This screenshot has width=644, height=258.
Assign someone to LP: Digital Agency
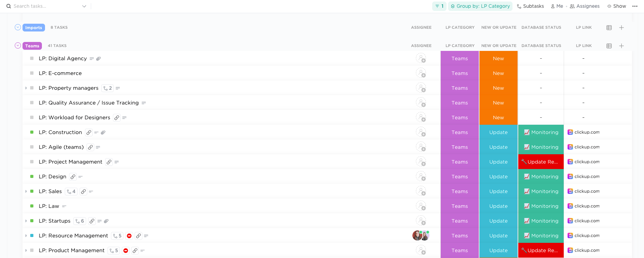click(421, 58)
